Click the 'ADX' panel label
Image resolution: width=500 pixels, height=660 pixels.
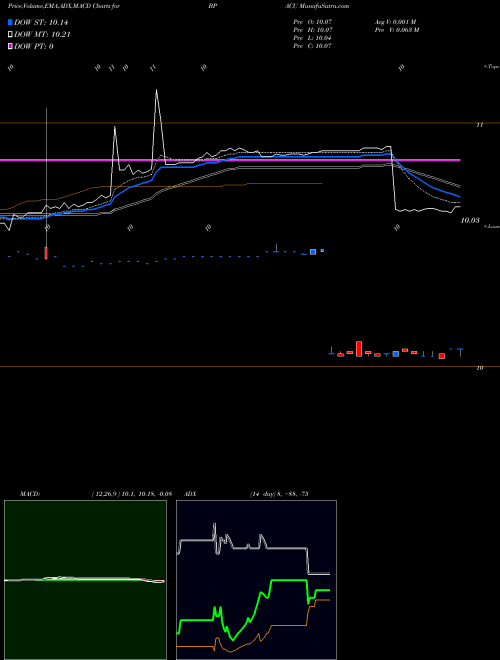[191, 494]
